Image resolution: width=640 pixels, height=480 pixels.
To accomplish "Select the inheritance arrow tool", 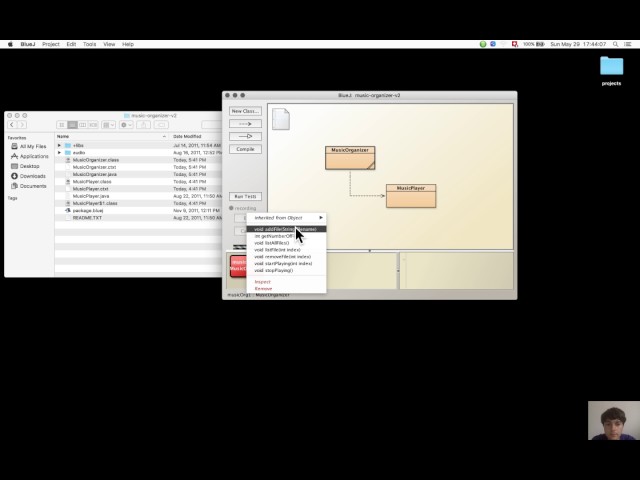I will tap(245, 136).
